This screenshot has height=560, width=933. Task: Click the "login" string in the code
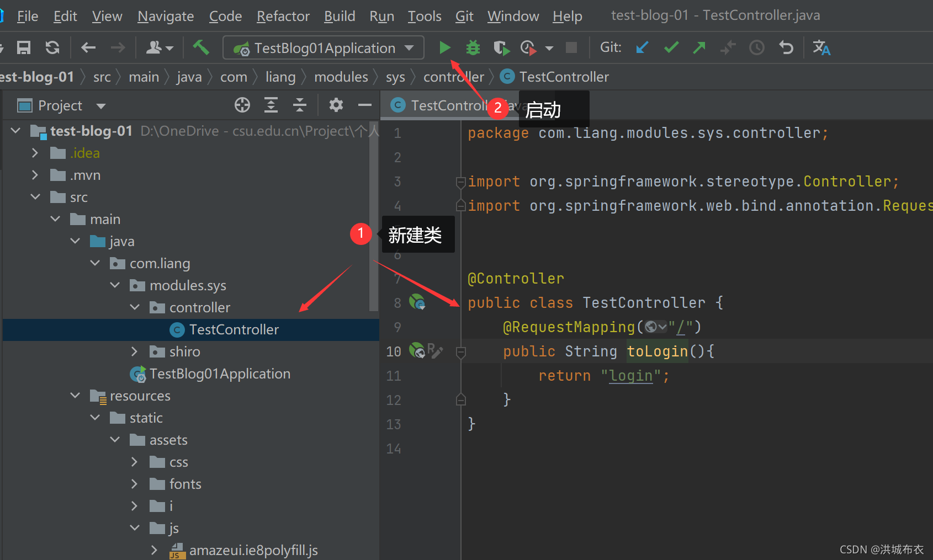tap(630, 376)
